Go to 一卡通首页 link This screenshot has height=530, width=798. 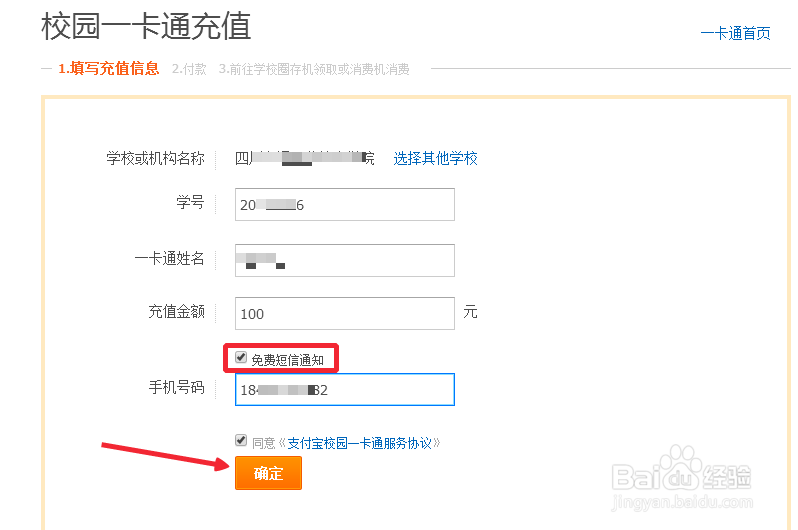tap(735, 34)
